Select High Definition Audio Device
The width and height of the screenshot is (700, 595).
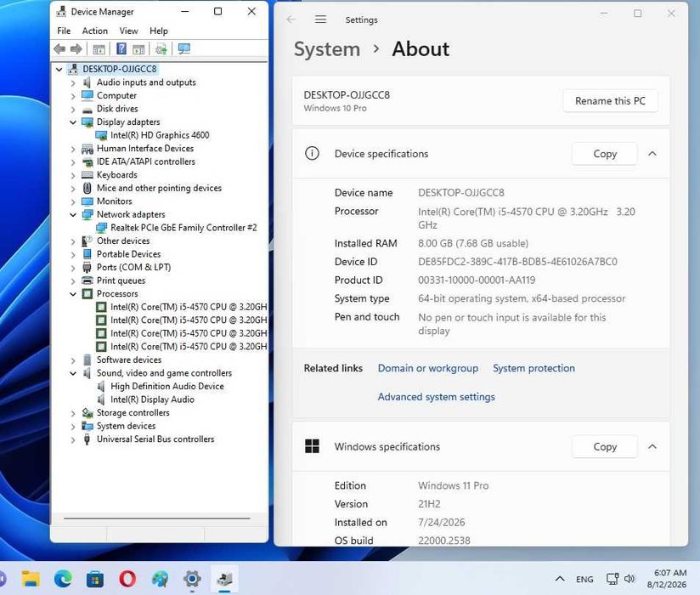tap(167, 386)
